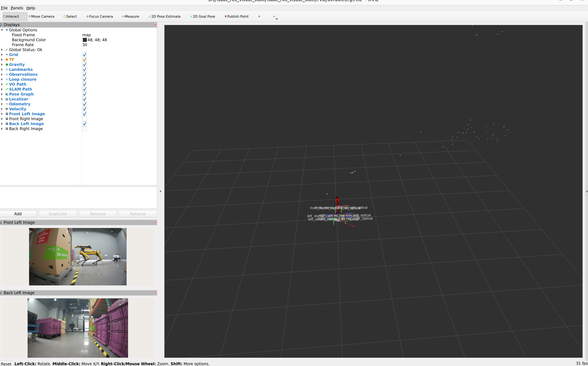Choose the Focus Camera tool
The width and height of the screenshot is (588, 366).
[x=99, y=16]
